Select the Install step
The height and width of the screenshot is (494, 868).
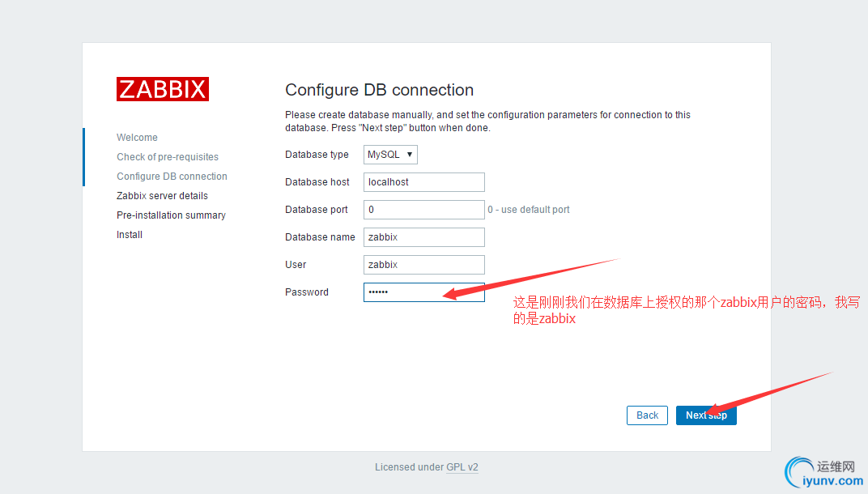pos(129,234)
